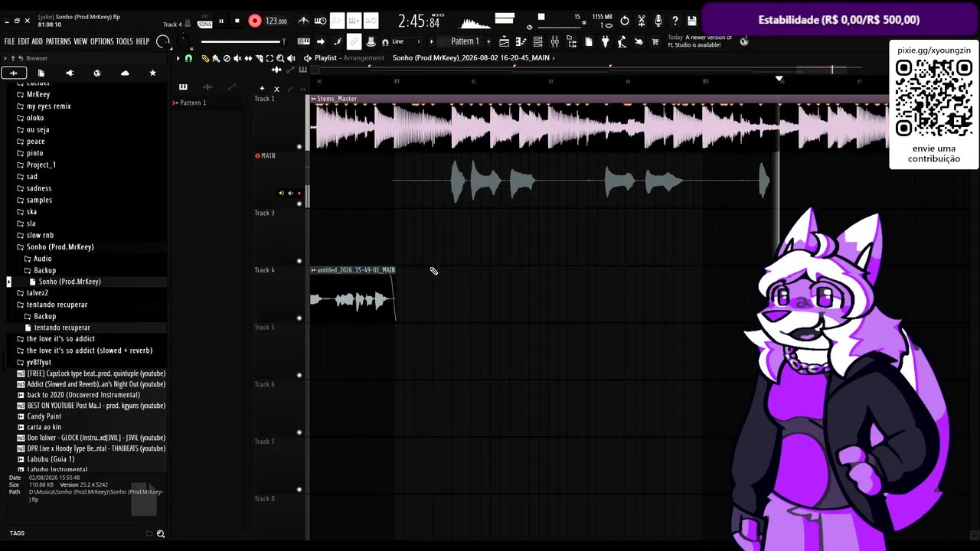This screenshot has height=551, width=980.
Task: Open the untitled clip menu on Track 4
Action: click(313, 270)
